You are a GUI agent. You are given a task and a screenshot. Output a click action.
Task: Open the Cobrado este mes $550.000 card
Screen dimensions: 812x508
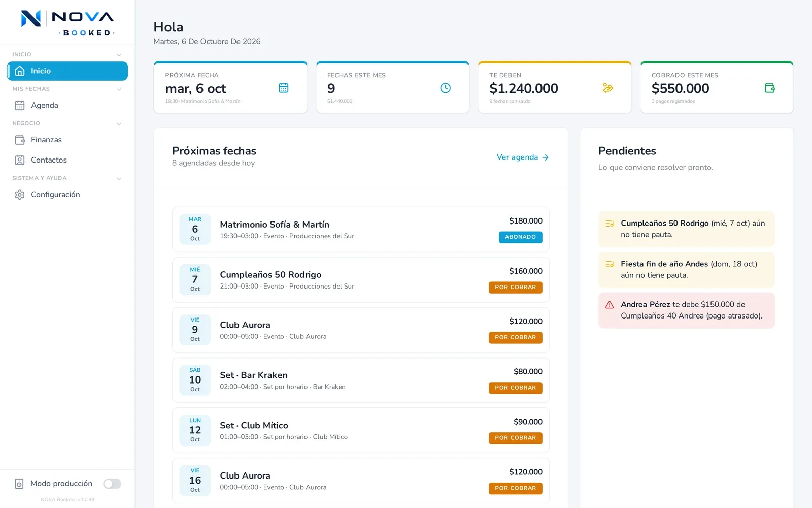point(717,87)
